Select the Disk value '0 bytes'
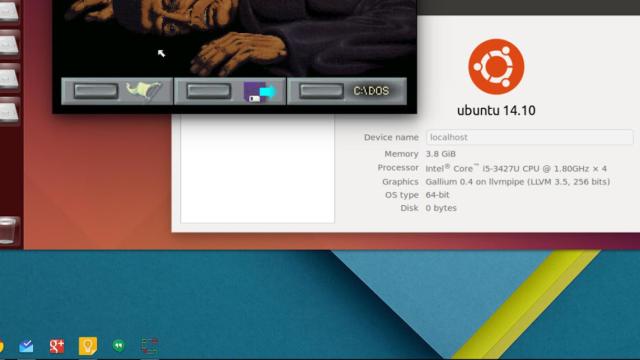The width and height of the screenshot is (640, 360). click(441, 208)
